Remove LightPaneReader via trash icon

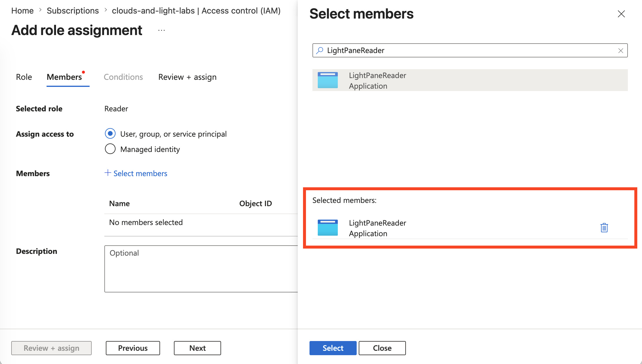click(x=604, y=228)
